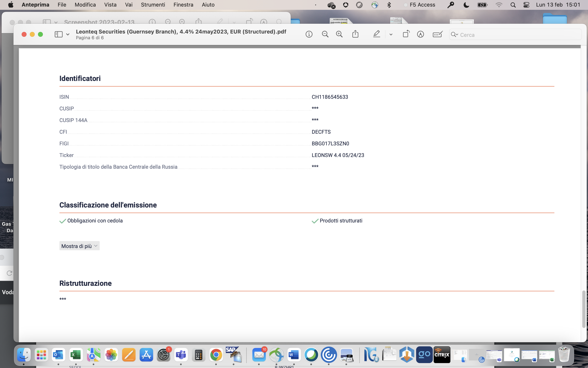The width and height of the screenshot is (588, 368).
Task: Open Control Center in menu bar
Action: click(526, 5)
